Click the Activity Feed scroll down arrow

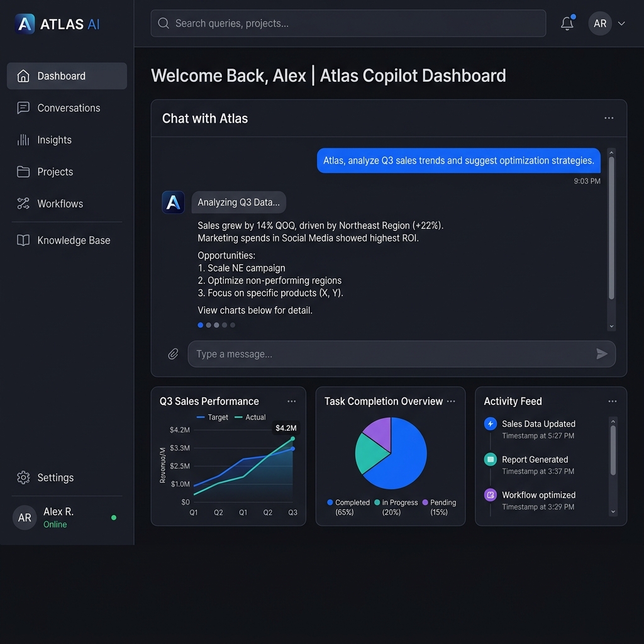pyautogui.click(x=613, y=512)
